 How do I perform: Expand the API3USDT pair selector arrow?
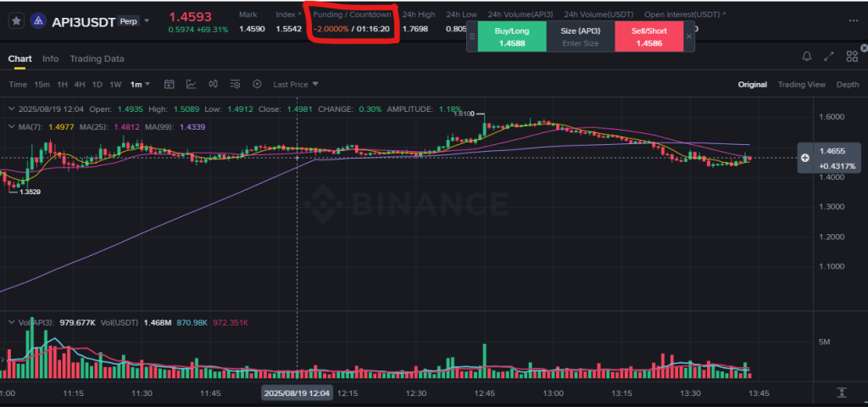147,21
